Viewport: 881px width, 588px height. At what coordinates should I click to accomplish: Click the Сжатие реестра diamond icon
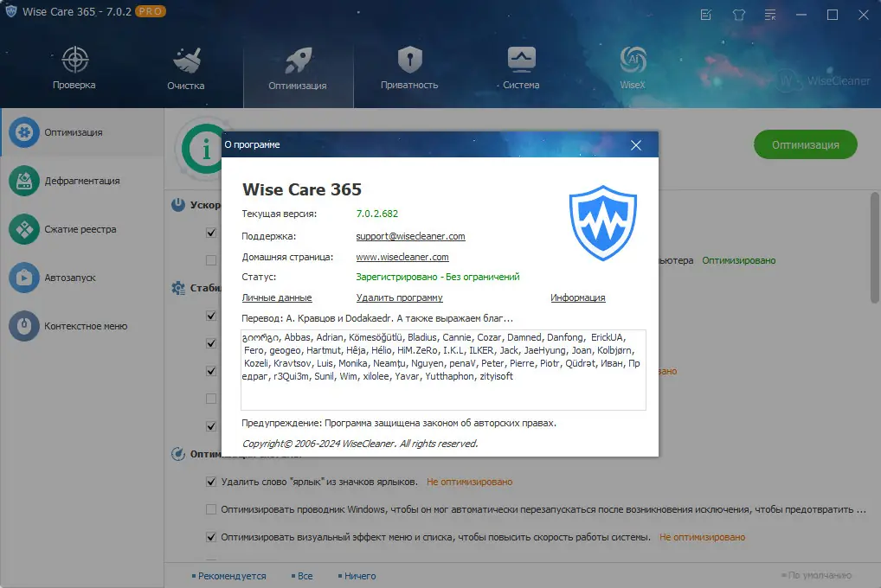click(x=24, y=229)
